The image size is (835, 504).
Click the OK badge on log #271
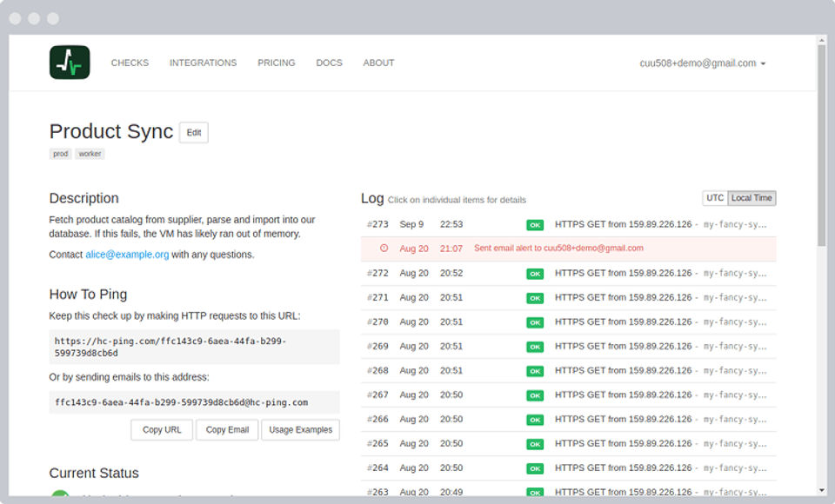point(535,298)
